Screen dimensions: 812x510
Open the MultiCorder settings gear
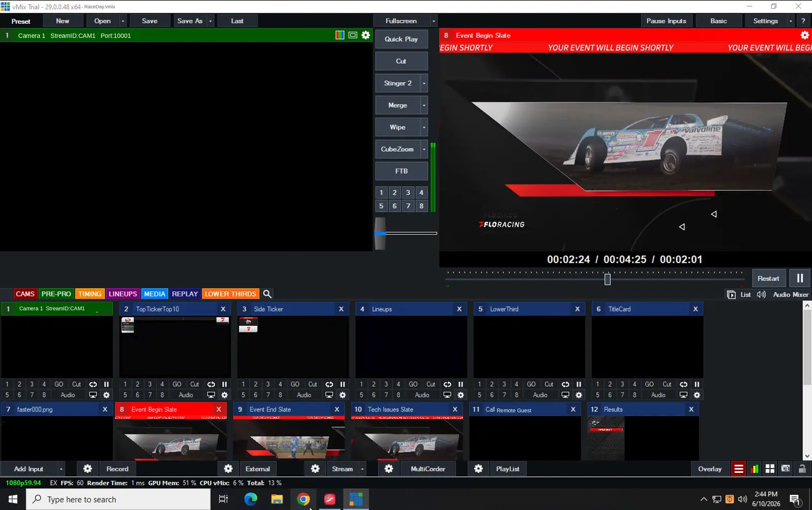click(389, 469)
